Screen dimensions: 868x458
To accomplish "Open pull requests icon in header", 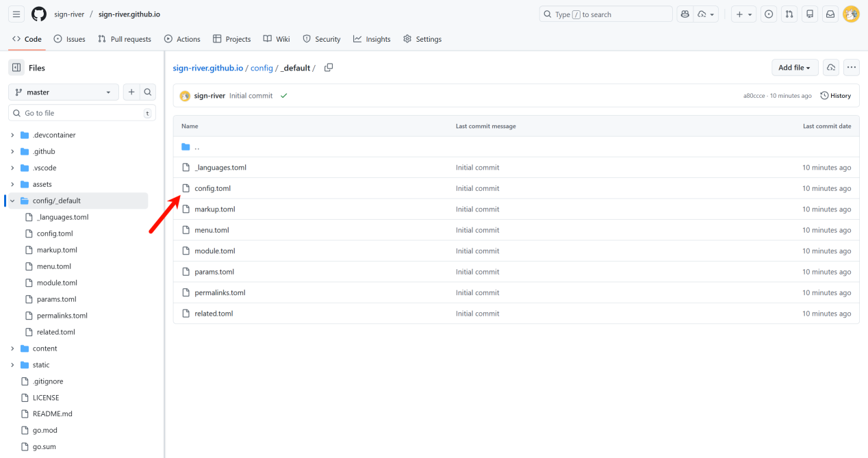I will click(x=789, y=14).
